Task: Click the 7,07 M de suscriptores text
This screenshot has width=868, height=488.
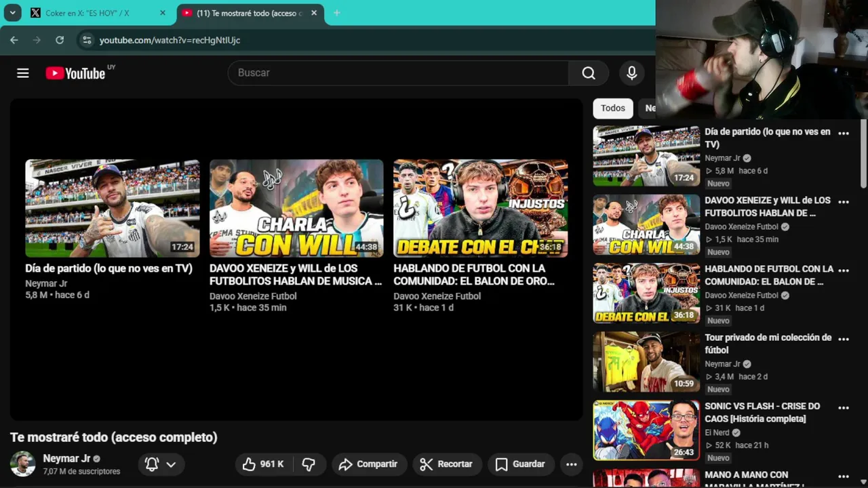Action: point(81,471)
